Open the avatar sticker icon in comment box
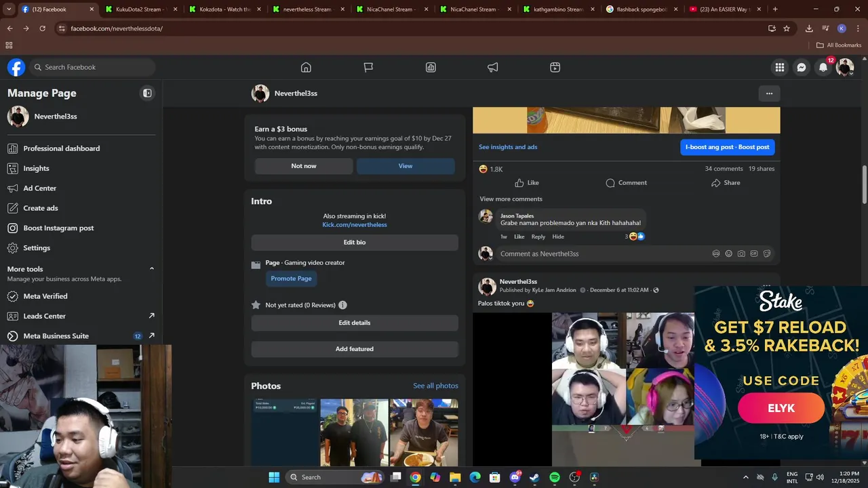The image size is (868, 488). click(716, 253)
